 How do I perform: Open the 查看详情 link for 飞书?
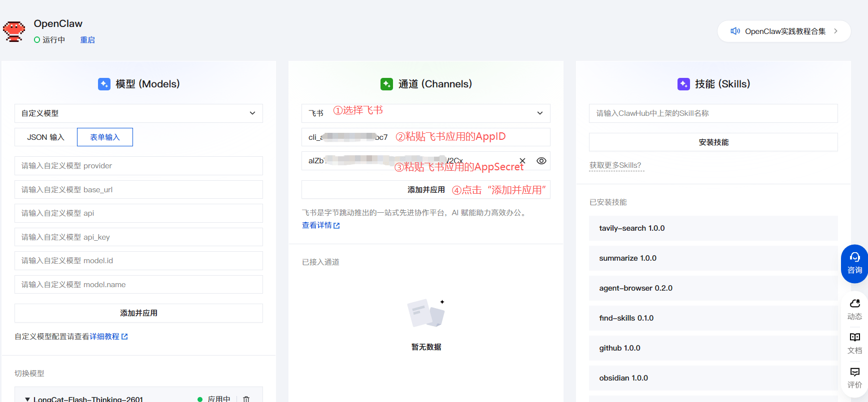tap(317, 225)
